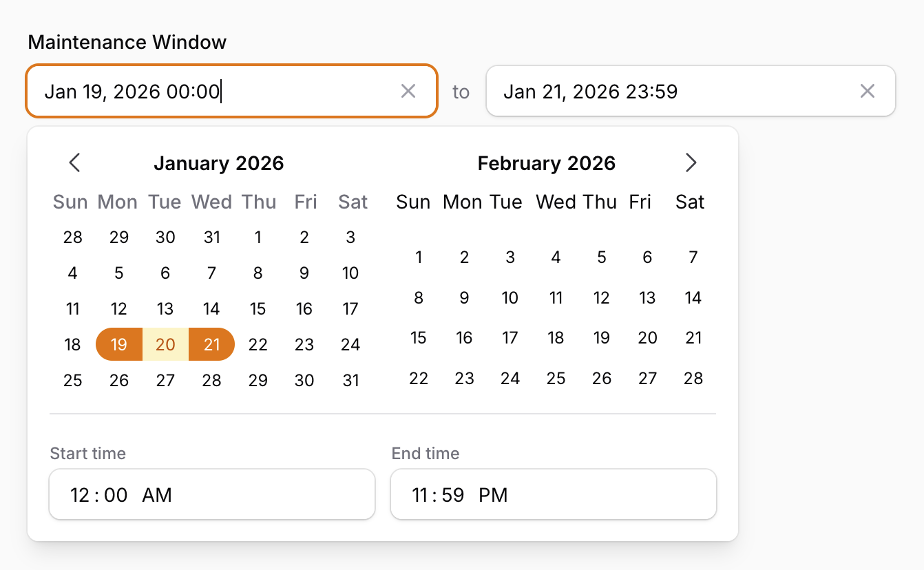Choose February 1 on the calendar

418,257
